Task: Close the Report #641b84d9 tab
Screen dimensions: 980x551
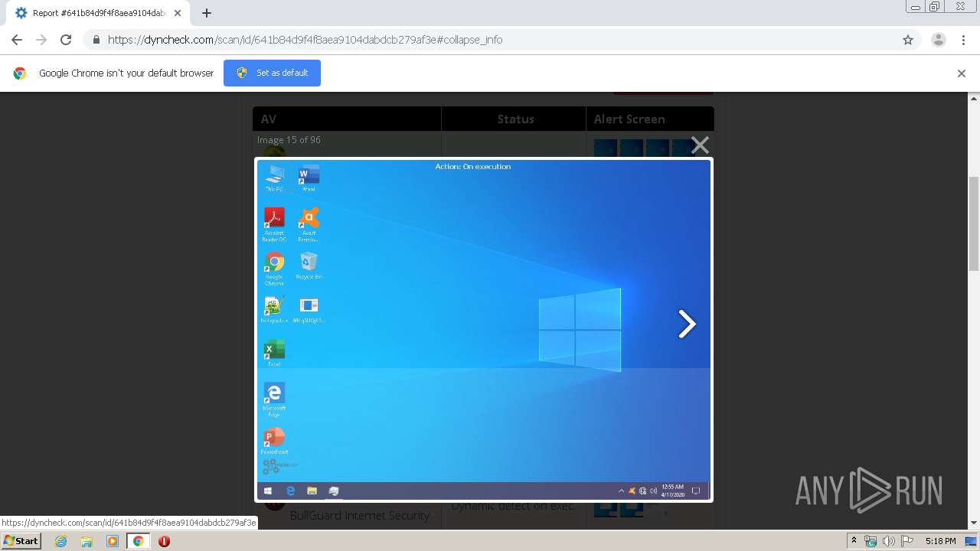Action: [x=178, y=13]
